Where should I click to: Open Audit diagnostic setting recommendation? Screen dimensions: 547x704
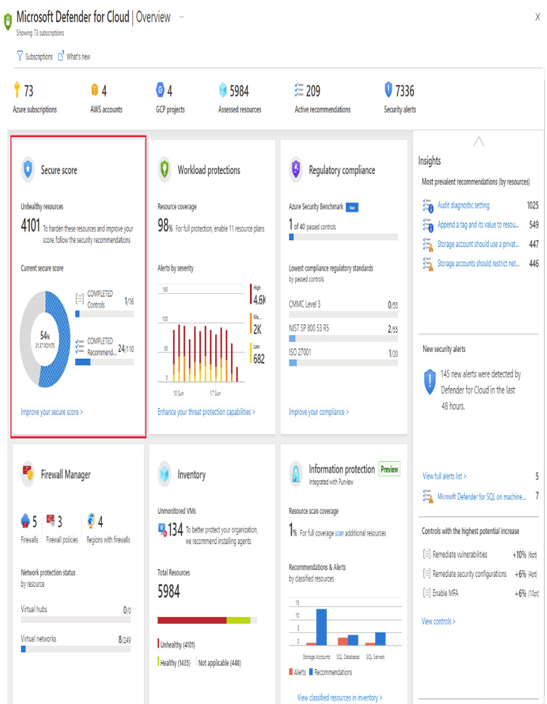[463, 205]
